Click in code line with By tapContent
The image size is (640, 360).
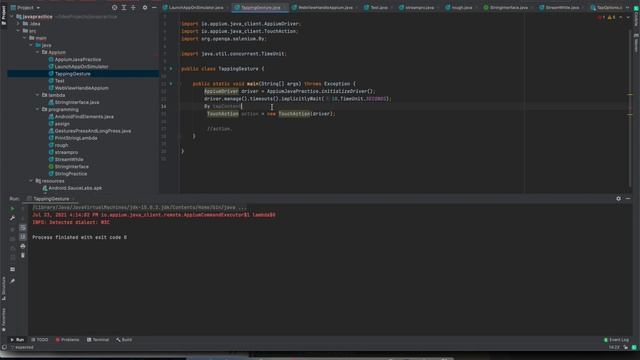223,107
